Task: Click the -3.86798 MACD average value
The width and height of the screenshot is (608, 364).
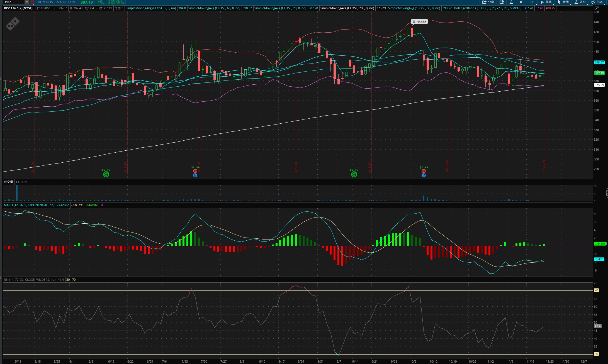Action: pos(77,205)
